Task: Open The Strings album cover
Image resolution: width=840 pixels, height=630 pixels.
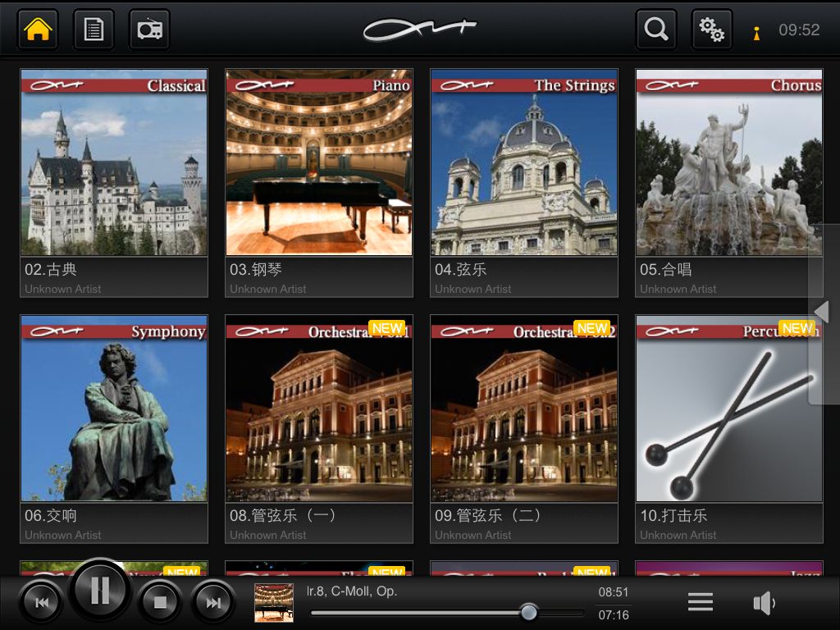Action: (524, 162)
